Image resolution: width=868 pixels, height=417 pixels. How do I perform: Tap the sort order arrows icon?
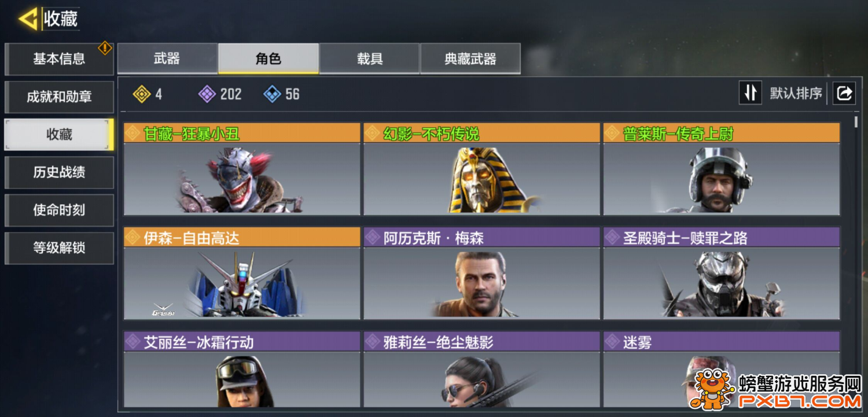(x=750, y=93)
